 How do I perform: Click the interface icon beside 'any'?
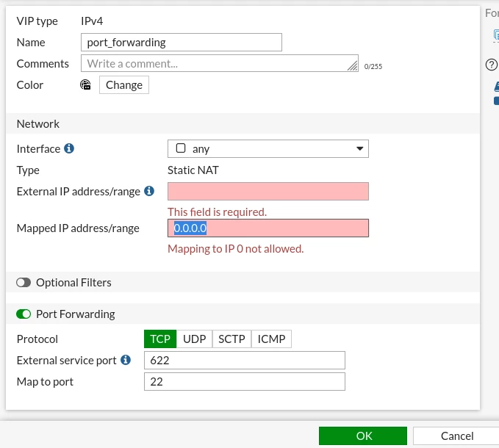[x=181, y=148]
